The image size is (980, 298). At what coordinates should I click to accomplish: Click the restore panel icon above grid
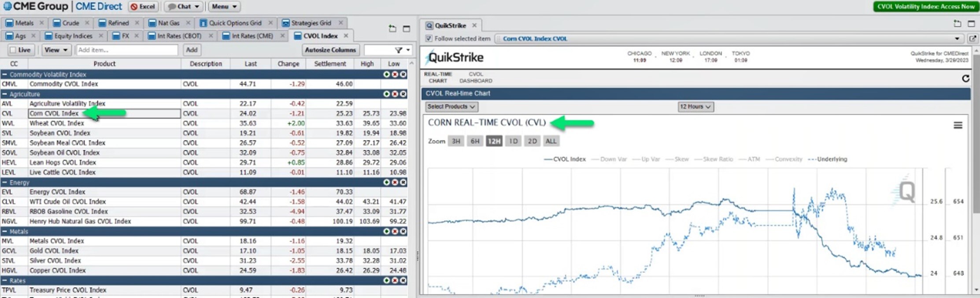coord(392,29)
